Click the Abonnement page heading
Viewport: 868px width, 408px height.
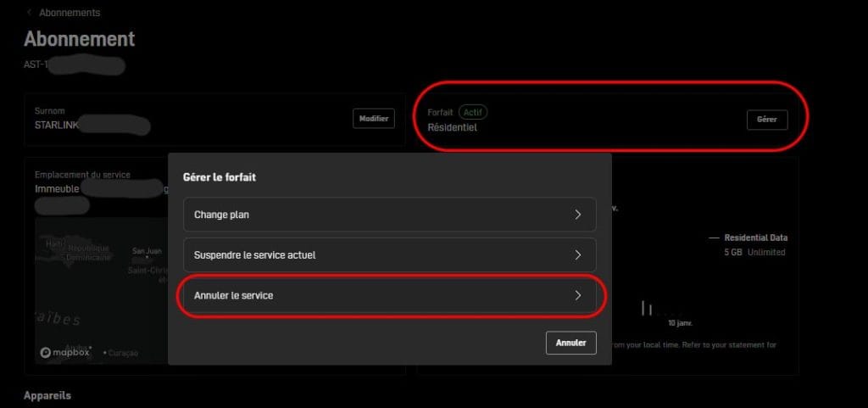point(79,39)
